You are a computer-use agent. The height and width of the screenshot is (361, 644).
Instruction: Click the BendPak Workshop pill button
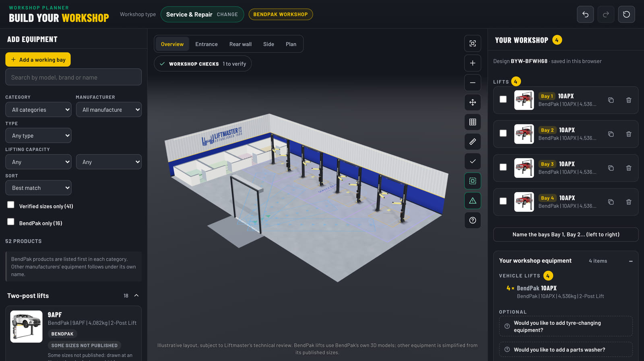click(x=281, y=14)
